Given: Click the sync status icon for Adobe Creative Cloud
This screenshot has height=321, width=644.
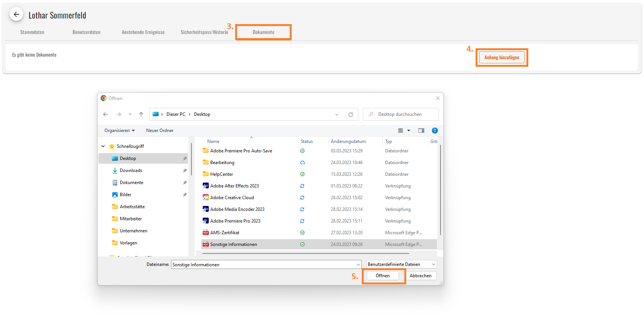Looking at the screenshot, I should point(302,198).
